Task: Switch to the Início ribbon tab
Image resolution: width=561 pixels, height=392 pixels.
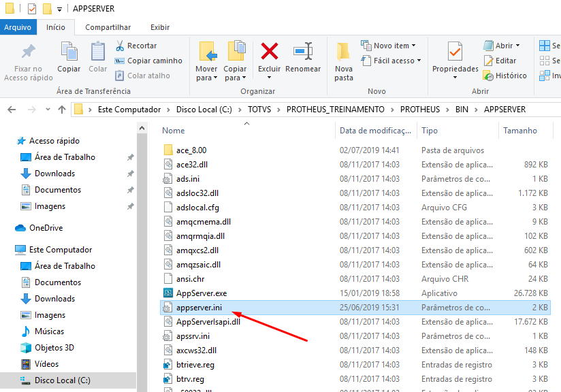Action: tap(56, 27)
